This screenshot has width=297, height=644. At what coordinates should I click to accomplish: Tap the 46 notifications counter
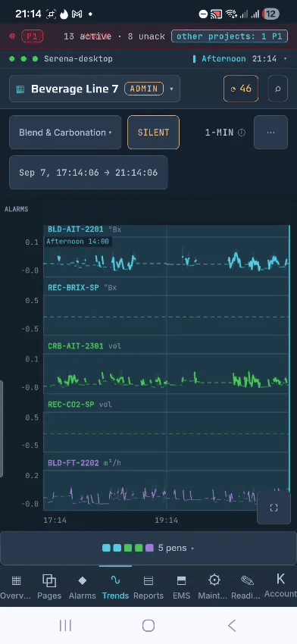(241, 89)
